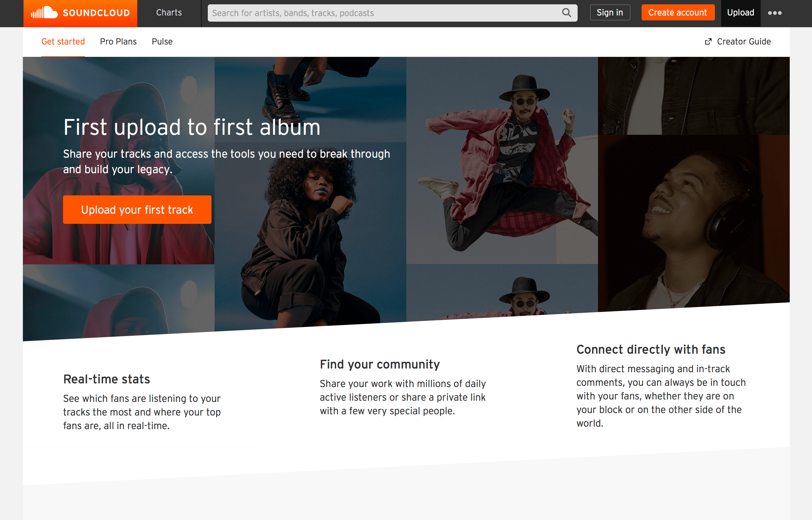Click the jumping man in hat photo
The width and height of the screenshot is (812, 520).
click(x=506, y=162)
